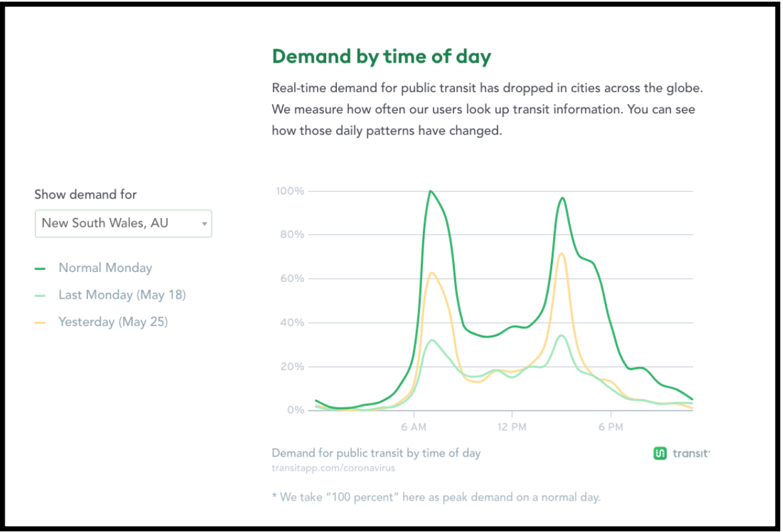Click the 6 AM axis marker
The image size is (783, 532).
(x=414, y=427)
